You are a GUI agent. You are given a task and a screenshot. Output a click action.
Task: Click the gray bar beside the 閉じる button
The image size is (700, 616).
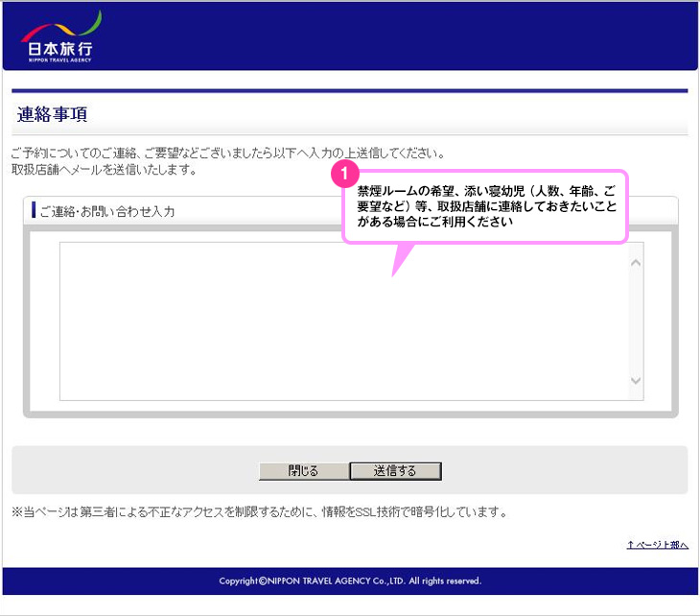pyautogui.click(x=134, y=470)
